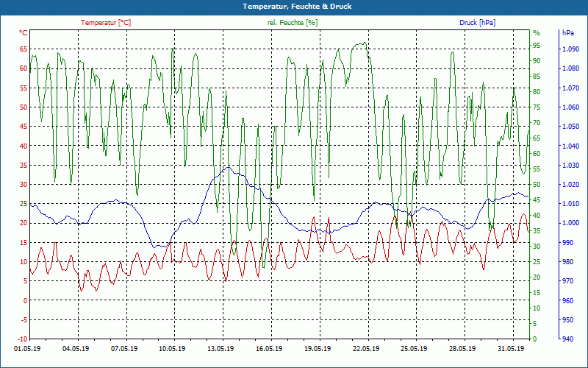Viewport: 588px width, 368px height.
Task: Select the red "Temperatur [°C]" legend label
Action: coord(106,23)
